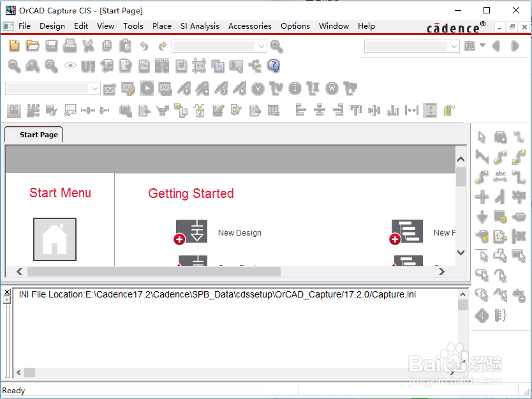Click the Open folder toolbar icon

33,45
